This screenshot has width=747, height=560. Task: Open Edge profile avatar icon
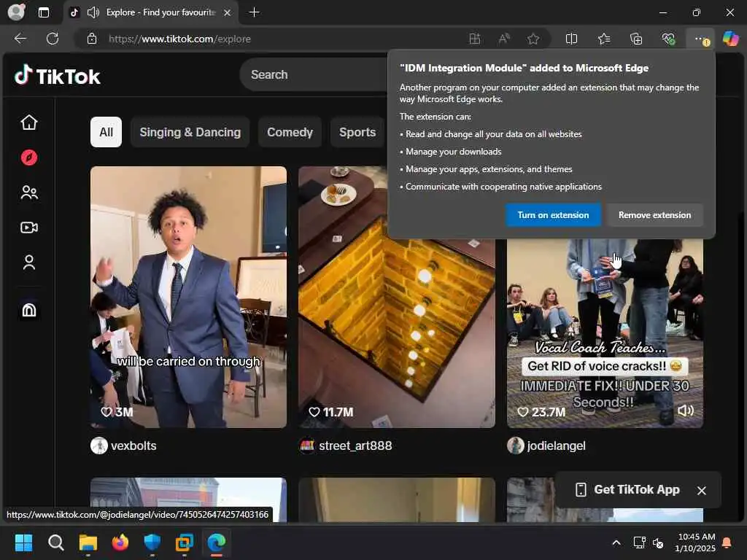coord(16,12)
